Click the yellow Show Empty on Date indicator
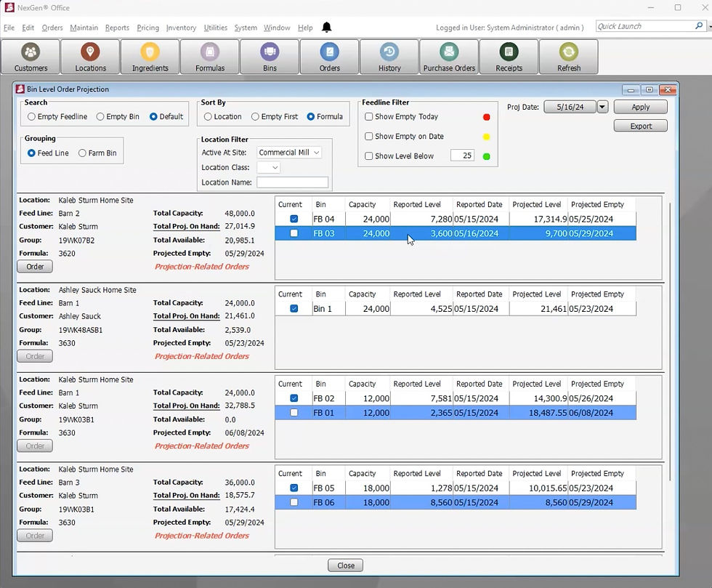This screenshot has height=588, width=712. point(486,137)
